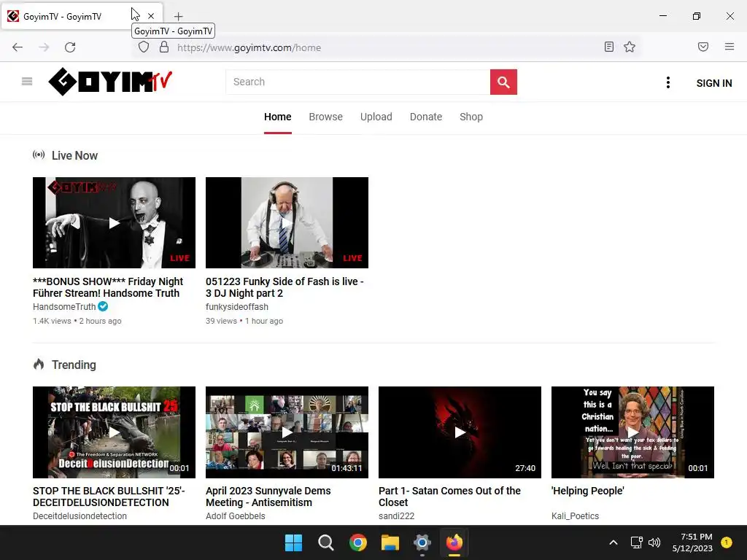Open the Windows Start menu

coord(293,542)
